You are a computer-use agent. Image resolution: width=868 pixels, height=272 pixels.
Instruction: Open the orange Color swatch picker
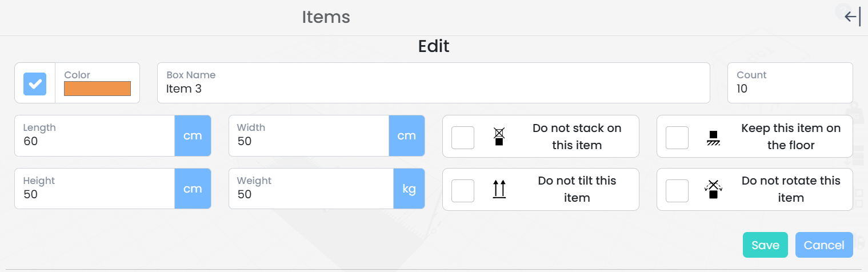tap(97, 89)
